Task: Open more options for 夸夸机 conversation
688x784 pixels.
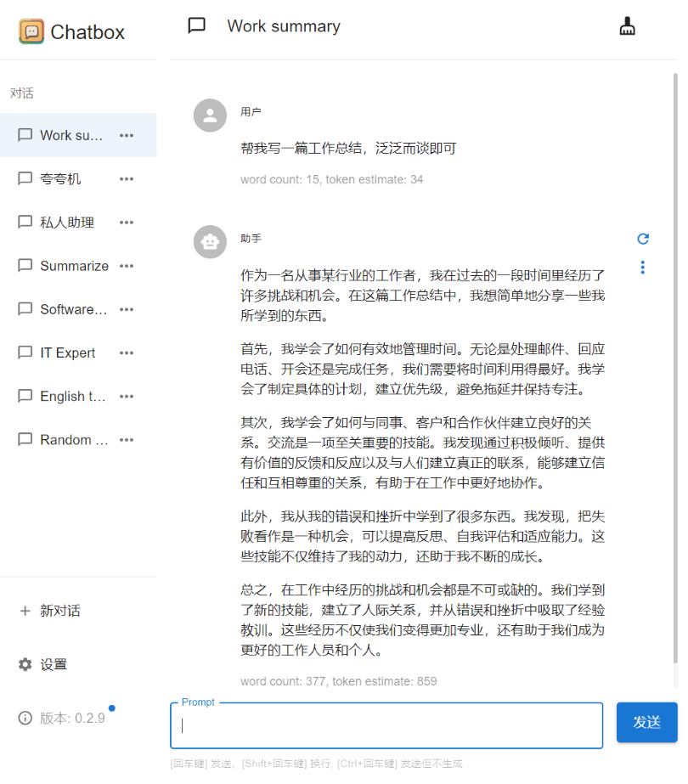Action: (x=127, y=179)
